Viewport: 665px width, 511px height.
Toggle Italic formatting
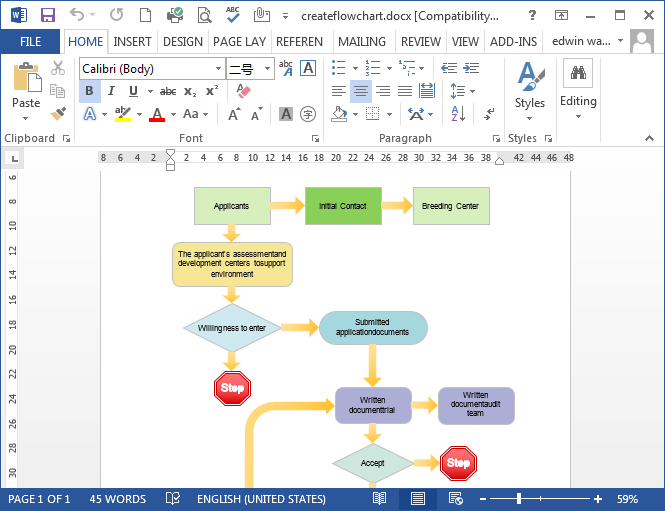(x=113, y=91)
